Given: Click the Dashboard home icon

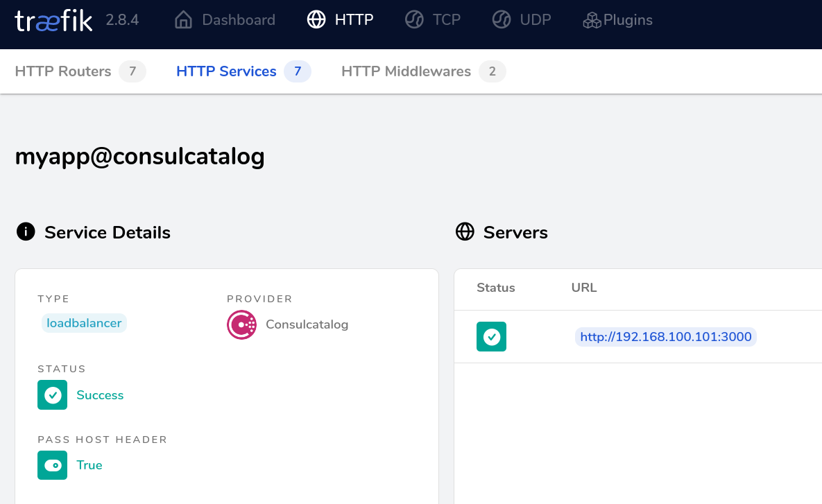Looking at the screenshot, I should (183, 20).
